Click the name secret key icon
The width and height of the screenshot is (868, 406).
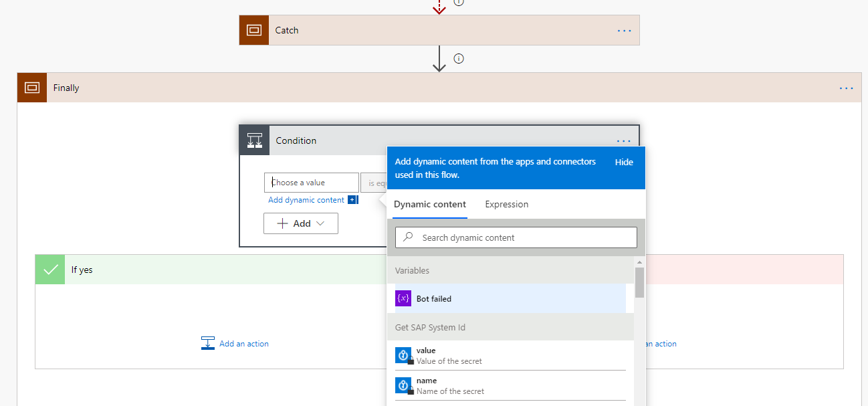pyautogui.click(x=403, y=385)
